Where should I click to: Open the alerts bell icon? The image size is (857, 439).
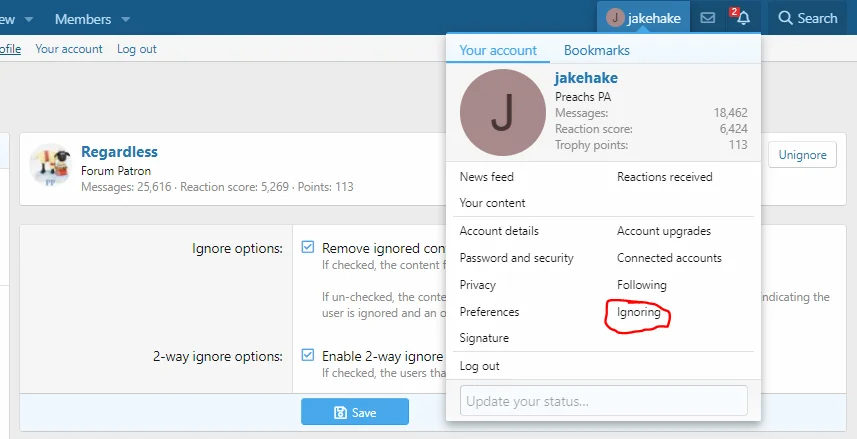[x=743, y=18]
